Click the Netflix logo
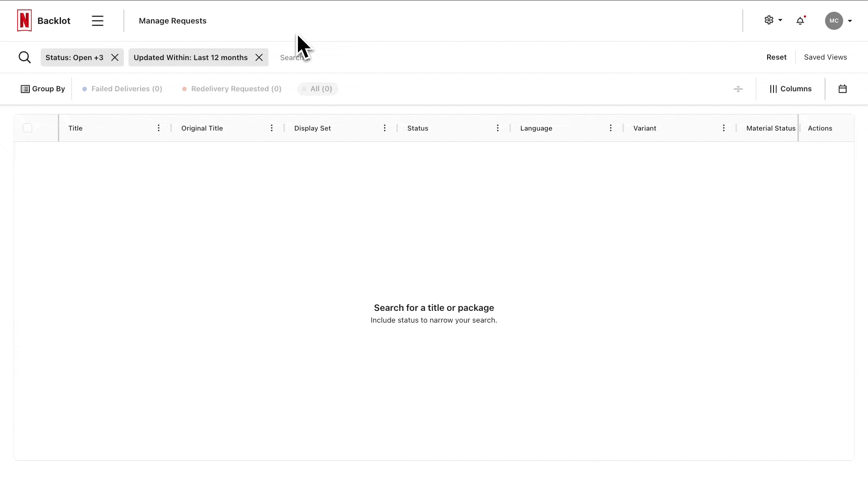 [x=24, y=20]
